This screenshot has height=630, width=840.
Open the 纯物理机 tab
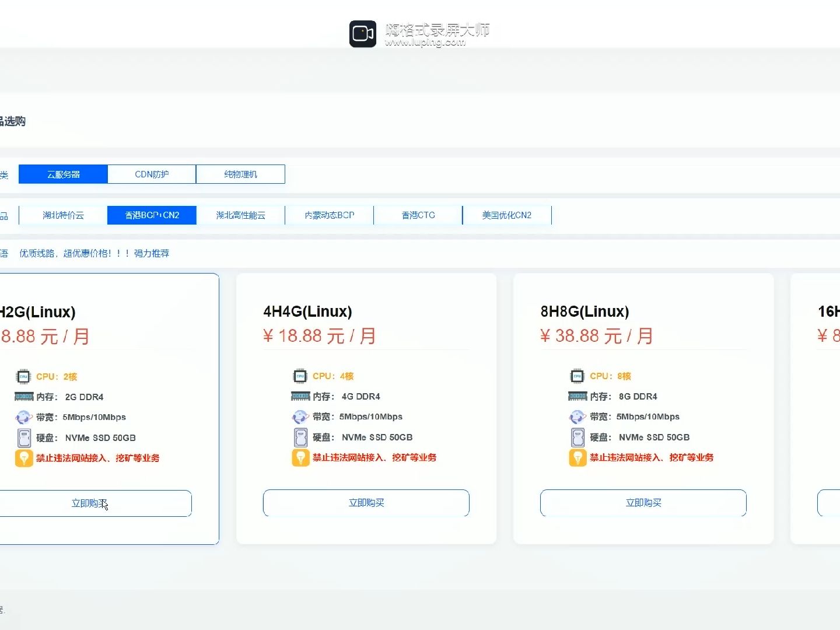[x=240, y=174]
